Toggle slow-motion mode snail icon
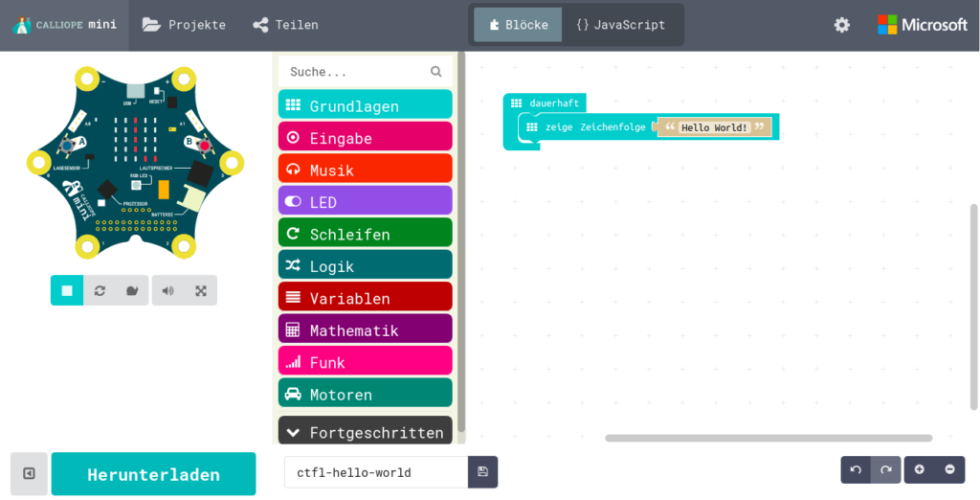 tap(131, 290)
